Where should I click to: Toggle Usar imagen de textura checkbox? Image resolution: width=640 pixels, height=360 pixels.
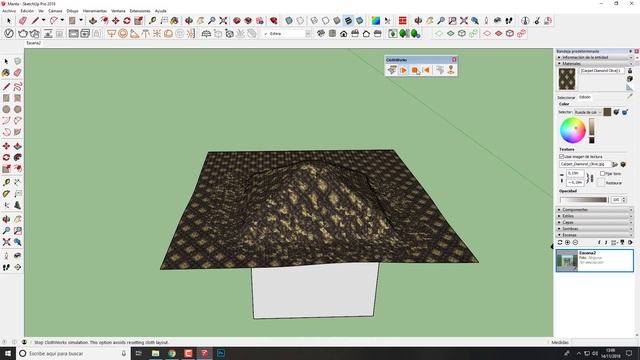(x=562, y=156)
